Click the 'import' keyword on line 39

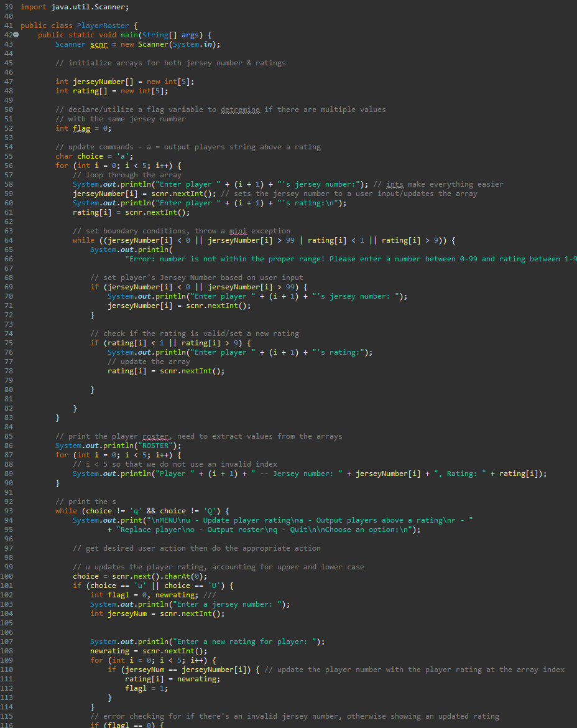[x=34, y=7]
